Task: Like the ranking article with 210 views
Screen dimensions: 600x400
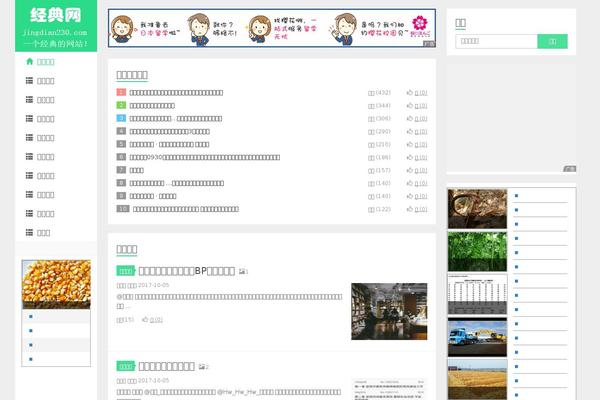Action: point(417,145)
